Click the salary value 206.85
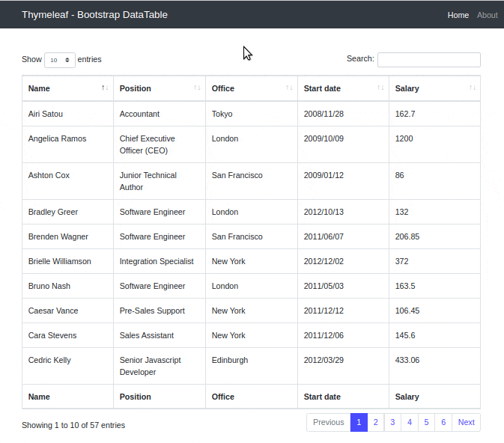The height and width of the screenshot is (443, 504). pos(407,236)
